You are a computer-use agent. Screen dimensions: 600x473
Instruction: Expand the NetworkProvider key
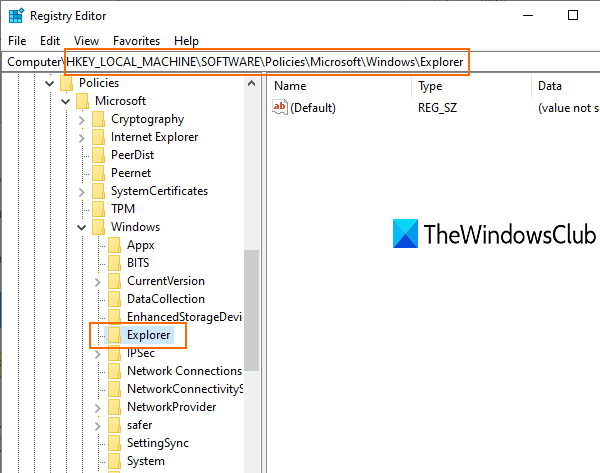point(98,408)
